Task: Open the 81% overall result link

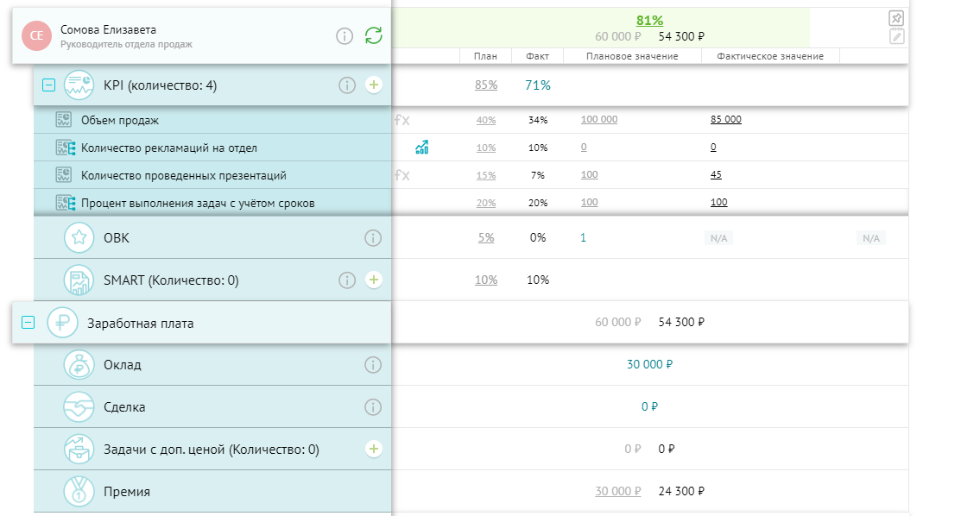Action: point(650,21)
